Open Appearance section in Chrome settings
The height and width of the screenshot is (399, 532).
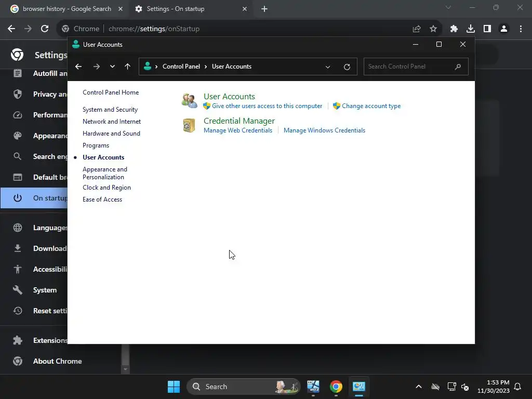click(x=34, y=136)
